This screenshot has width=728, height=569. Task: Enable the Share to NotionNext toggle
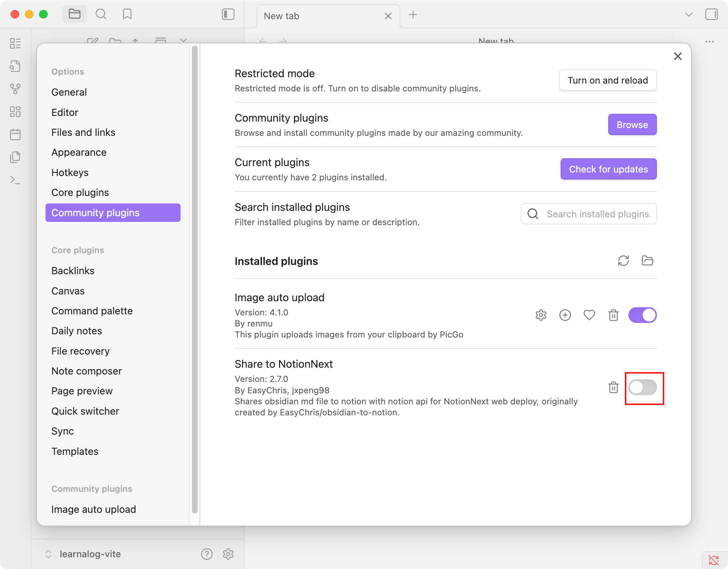(x=642, y=387)
